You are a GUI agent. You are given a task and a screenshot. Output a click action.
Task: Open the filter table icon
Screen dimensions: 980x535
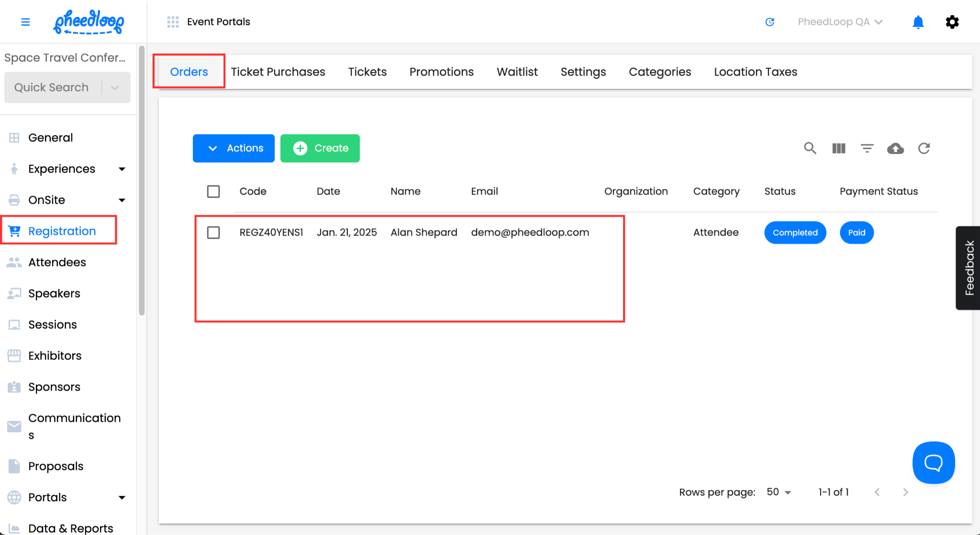click(x=867, y=148)
